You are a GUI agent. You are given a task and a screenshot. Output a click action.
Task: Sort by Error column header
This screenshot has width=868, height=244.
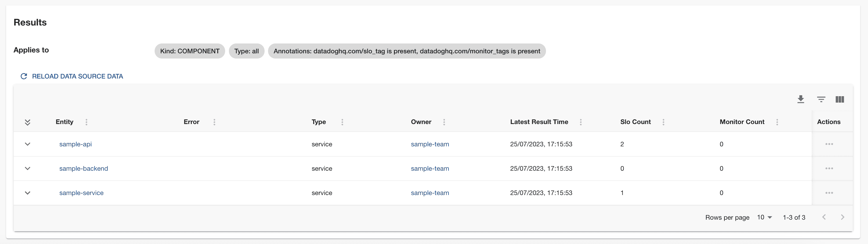click(x=191, y=122)
